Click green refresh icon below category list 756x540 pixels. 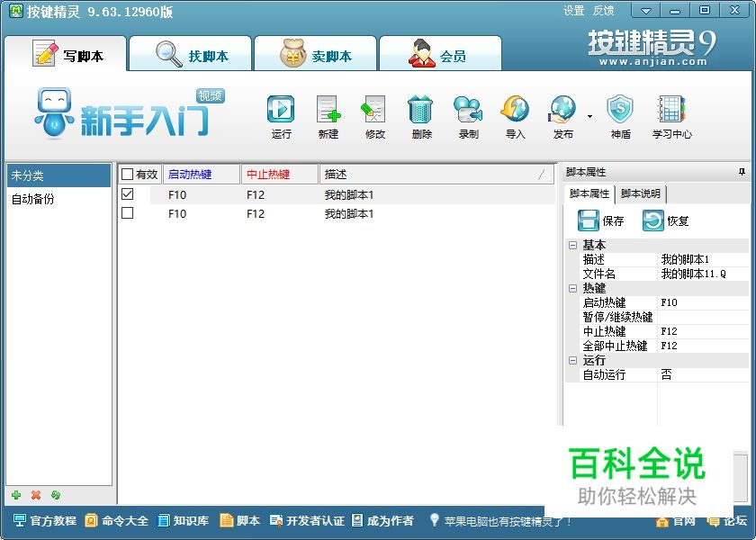click(56, 495)
